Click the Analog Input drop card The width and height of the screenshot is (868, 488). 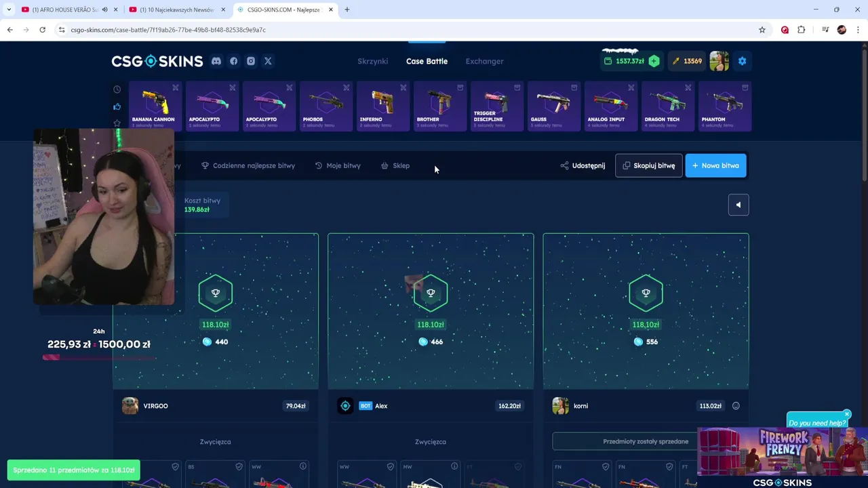(611, 106)
